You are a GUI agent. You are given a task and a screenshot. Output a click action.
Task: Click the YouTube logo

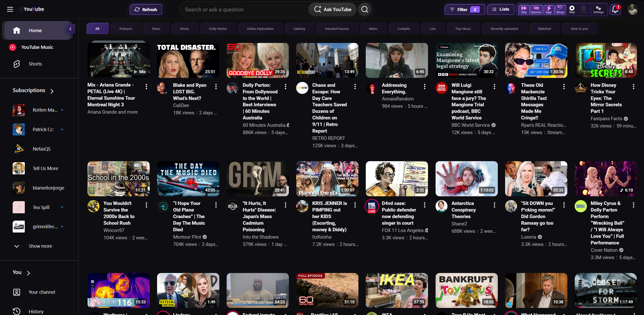click(32, 9)
